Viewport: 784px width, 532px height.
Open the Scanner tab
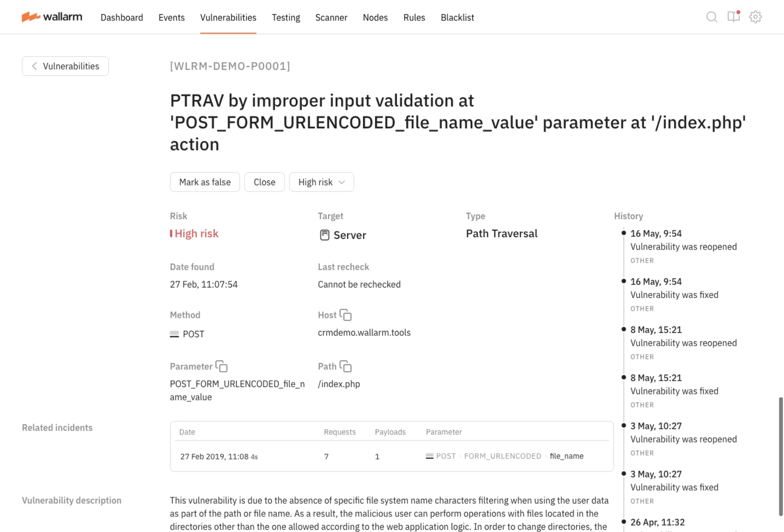tap(331, 18)
